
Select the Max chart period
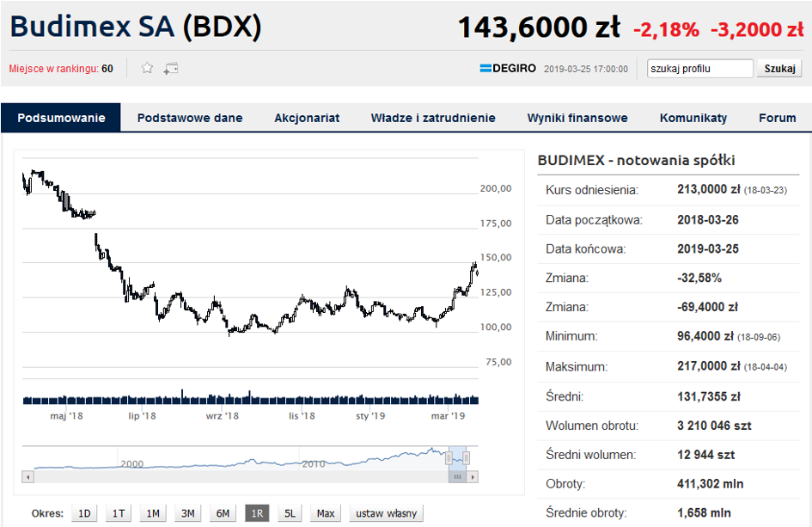point(325,513)
